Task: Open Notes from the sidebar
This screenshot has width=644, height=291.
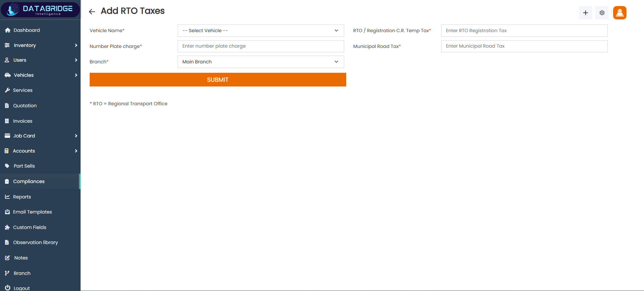Action: (40, 258)
